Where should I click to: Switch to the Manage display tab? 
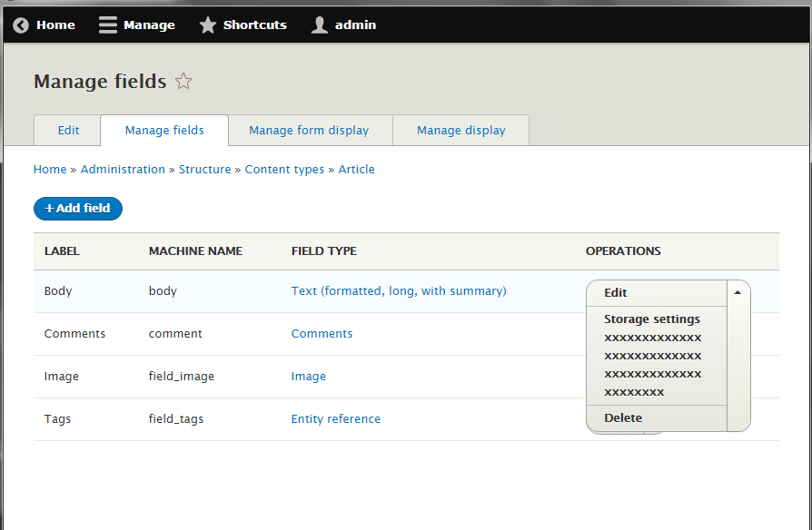[460, 130]
